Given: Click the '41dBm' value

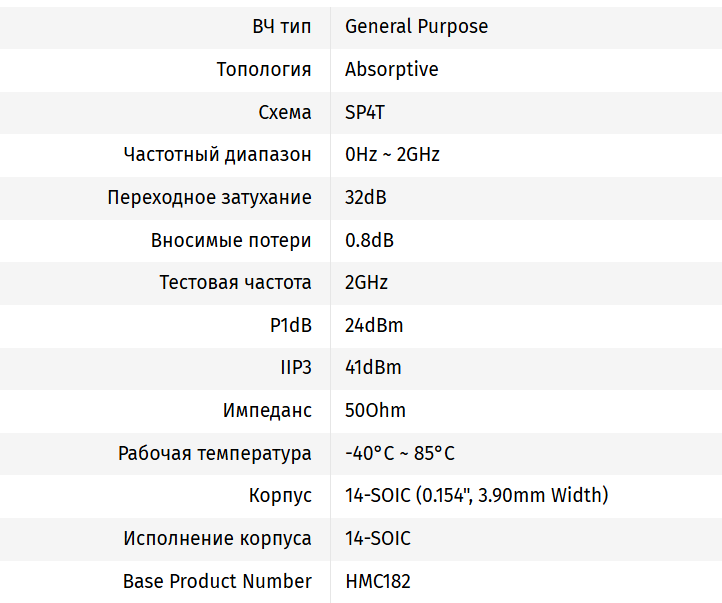Looking at the screenshot, I should pos(373,368).
